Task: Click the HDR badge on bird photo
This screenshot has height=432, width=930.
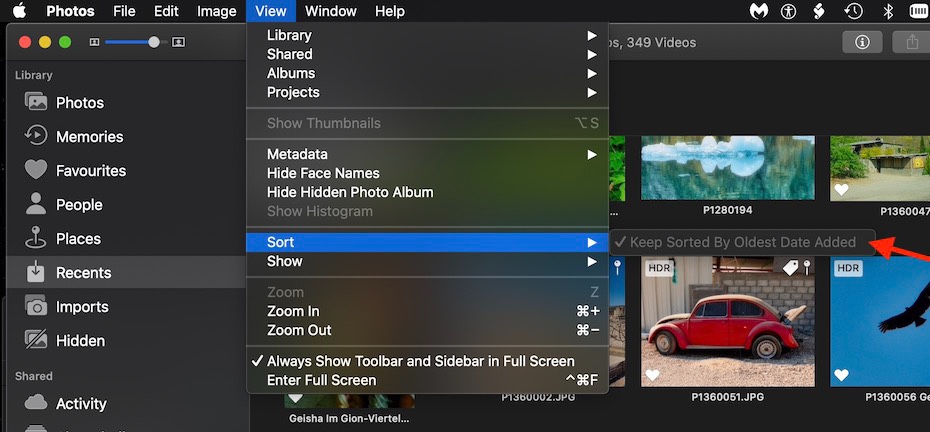Action: point(848,268)
